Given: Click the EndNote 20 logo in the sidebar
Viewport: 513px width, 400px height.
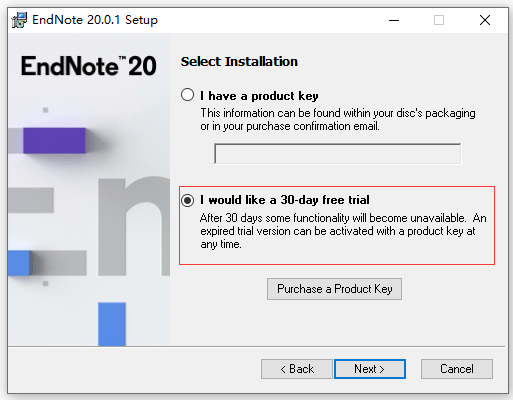Looking at the screenshot, I should [89, 66].
